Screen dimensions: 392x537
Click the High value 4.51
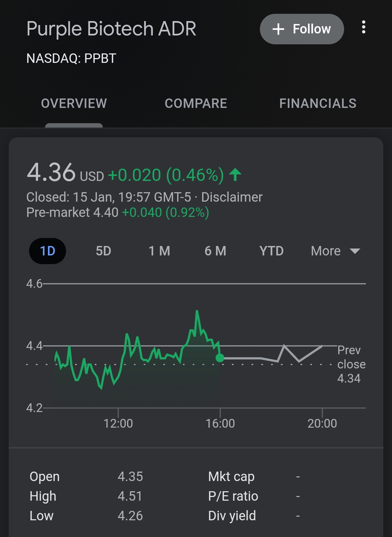(130, 496)
